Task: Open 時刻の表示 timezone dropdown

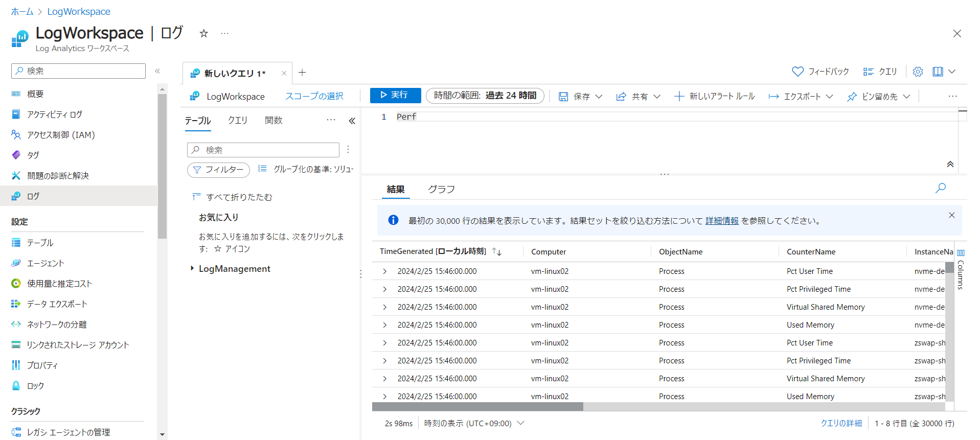Action: click(x=474, y=423)
